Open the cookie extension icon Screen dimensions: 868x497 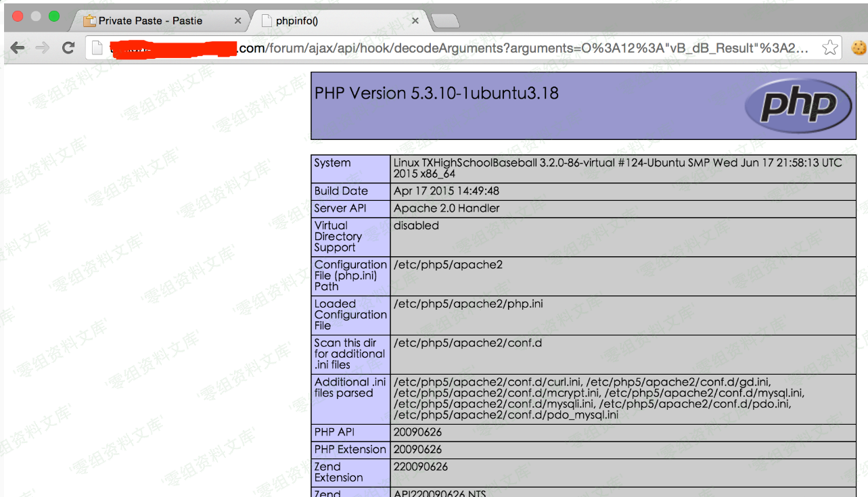click(x=858, y=47)
